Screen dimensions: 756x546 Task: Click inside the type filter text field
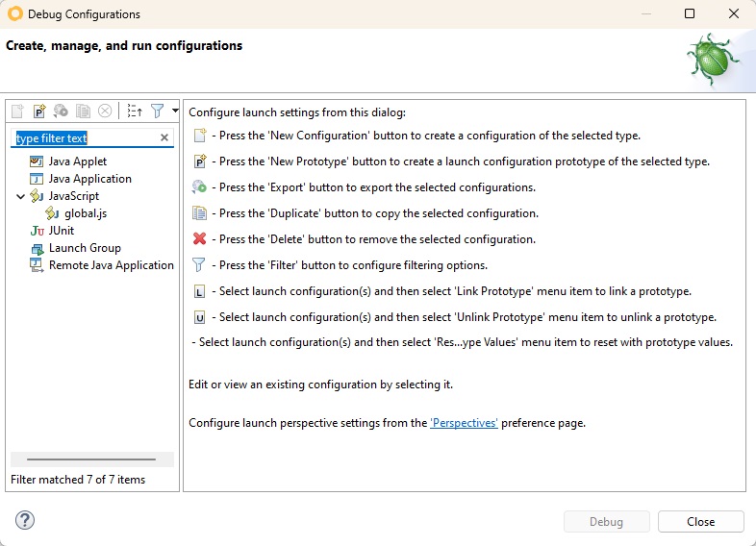(x=87, y=138)
